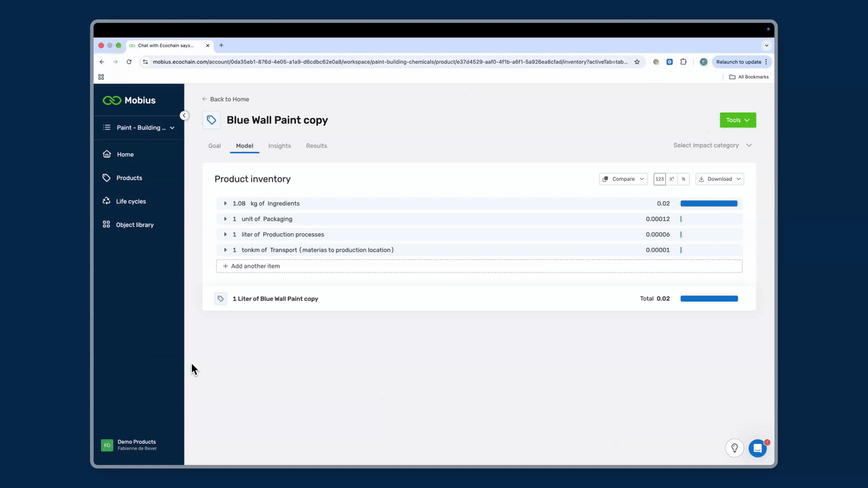
Task: Bookmark this page with the star icon
Action: coord(637,62)
